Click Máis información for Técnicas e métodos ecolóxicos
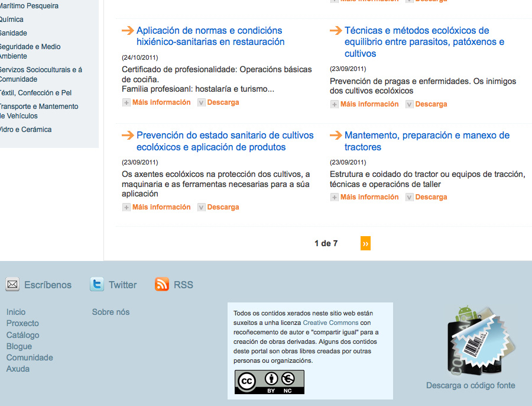The width and height of the screenshot is (532, 406). pos(369,104)
